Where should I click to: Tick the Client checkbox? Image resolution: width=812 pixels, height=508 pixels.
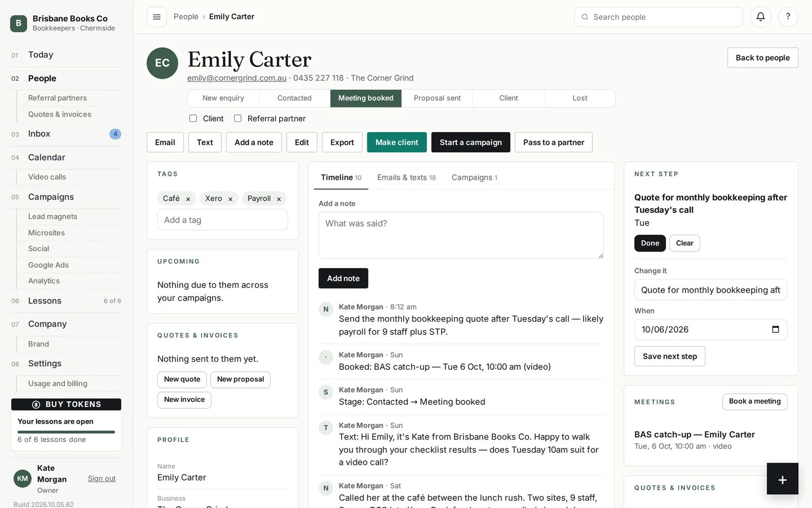193,118
